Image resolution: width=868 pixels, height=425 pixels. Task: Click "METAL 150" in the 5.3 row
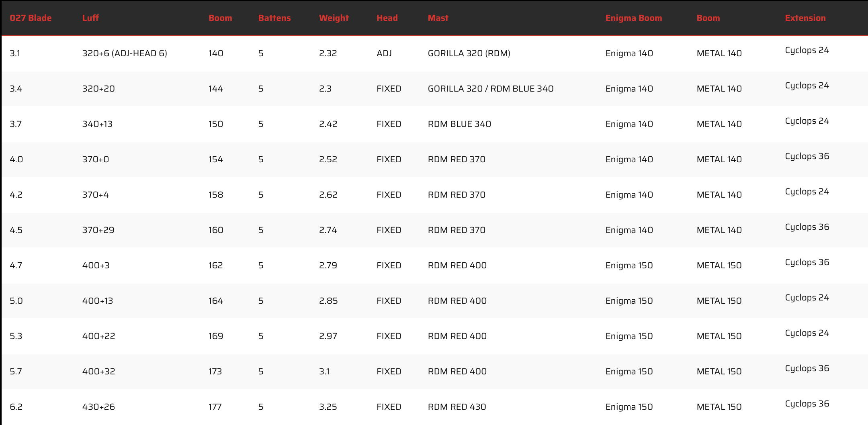coord(719,336)
